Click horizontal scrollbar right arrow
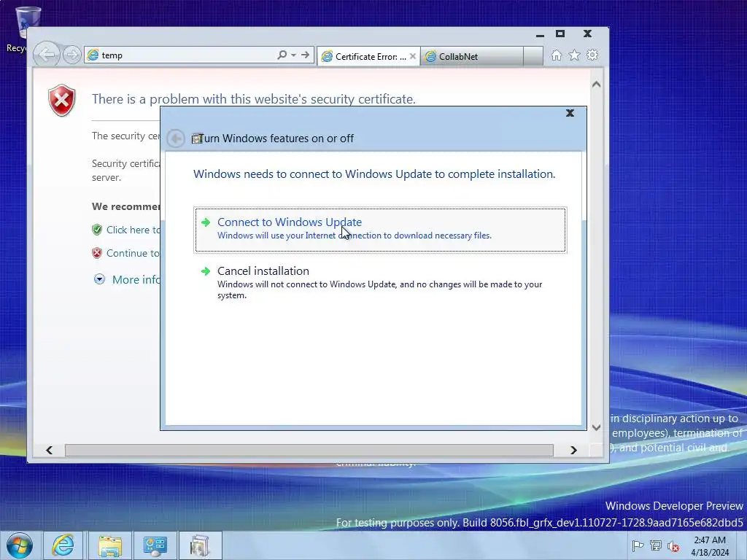 (x=573, y=450)
